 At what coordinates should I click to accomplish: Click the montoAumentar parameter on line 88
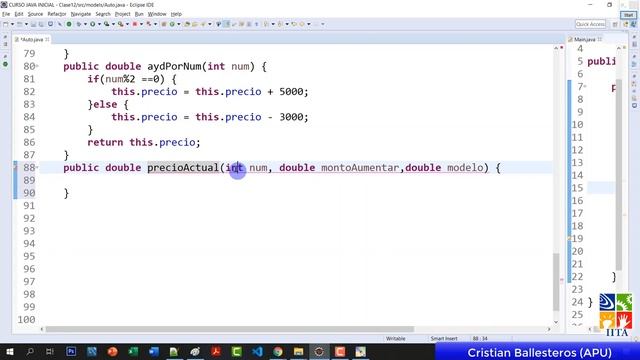click(360, 168)
